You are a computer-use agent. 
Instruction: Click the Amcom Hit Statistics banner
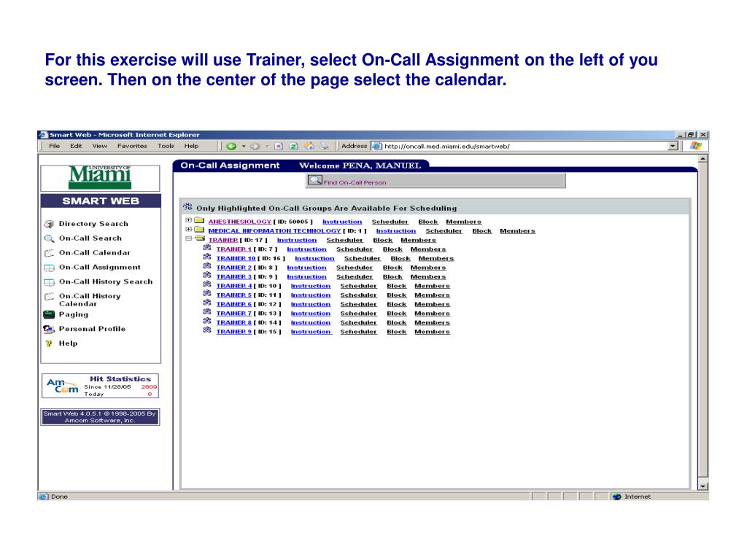tap(100, 386)
